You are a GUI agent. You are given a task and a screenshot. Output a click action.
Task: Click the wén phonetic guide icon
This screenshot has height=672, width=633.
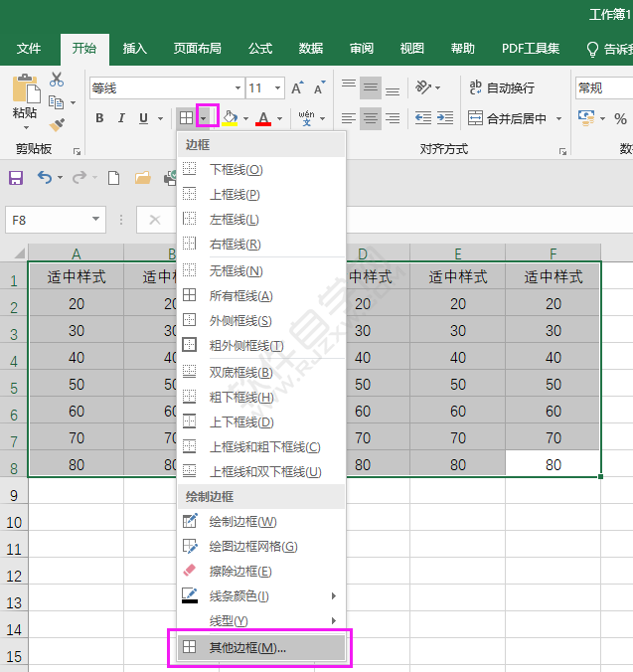tap(306, 118)
